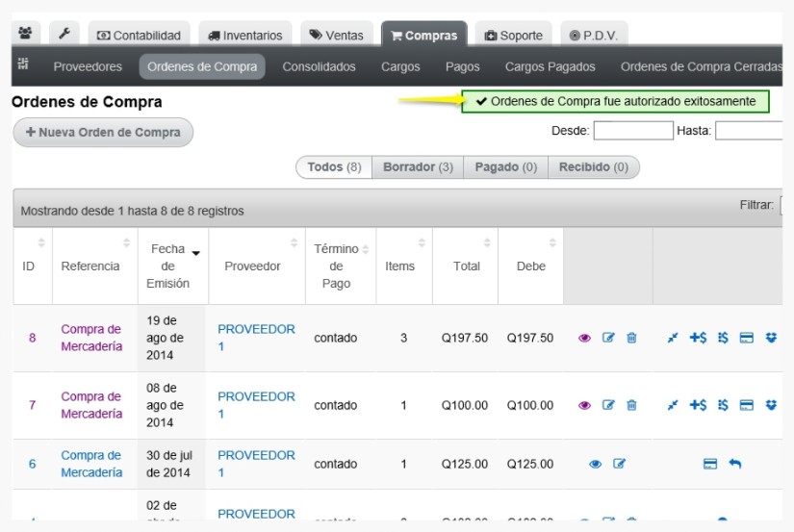Image resolution: width=794 pixels, height=532 pixels.
Task: Select the Compras tab
Action: [x=424, y=35]
